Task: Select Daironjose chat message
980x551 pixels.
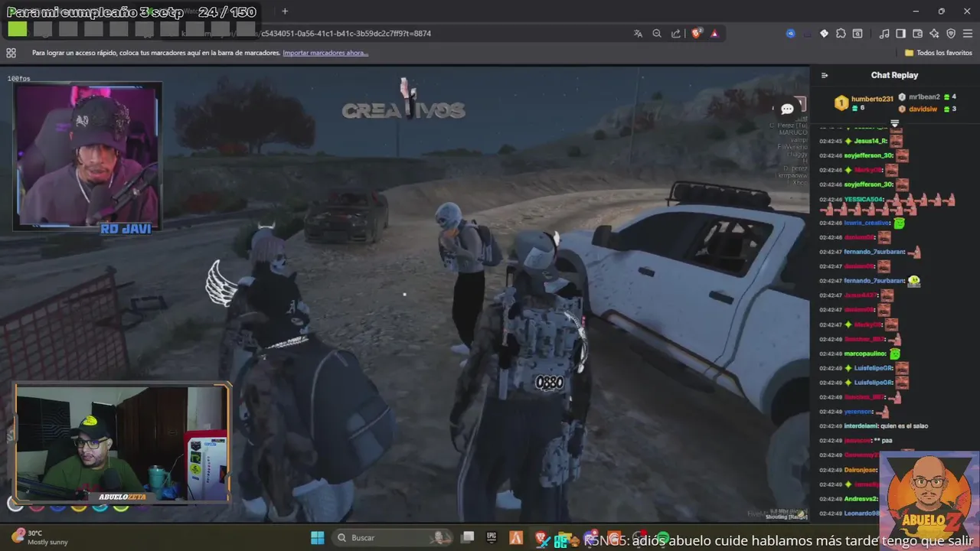Action: (848, 470)
